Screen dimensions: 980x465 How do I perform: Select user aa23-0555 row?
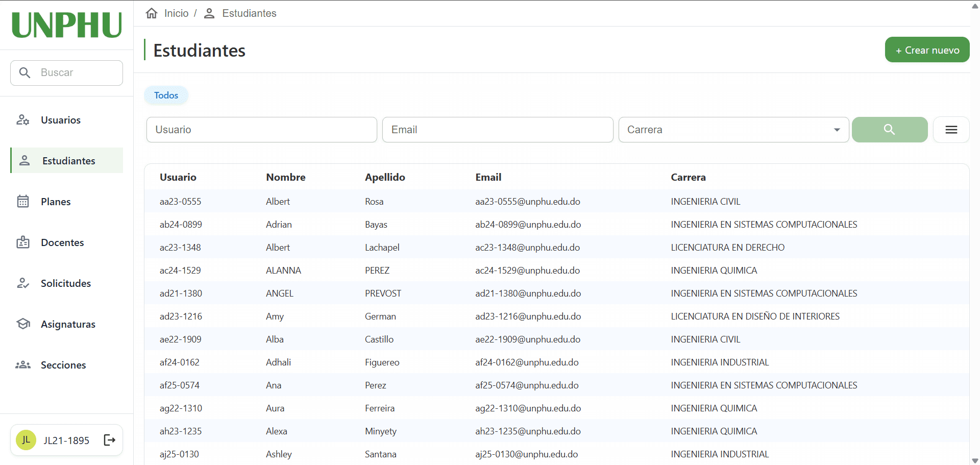tap(557, 201)
